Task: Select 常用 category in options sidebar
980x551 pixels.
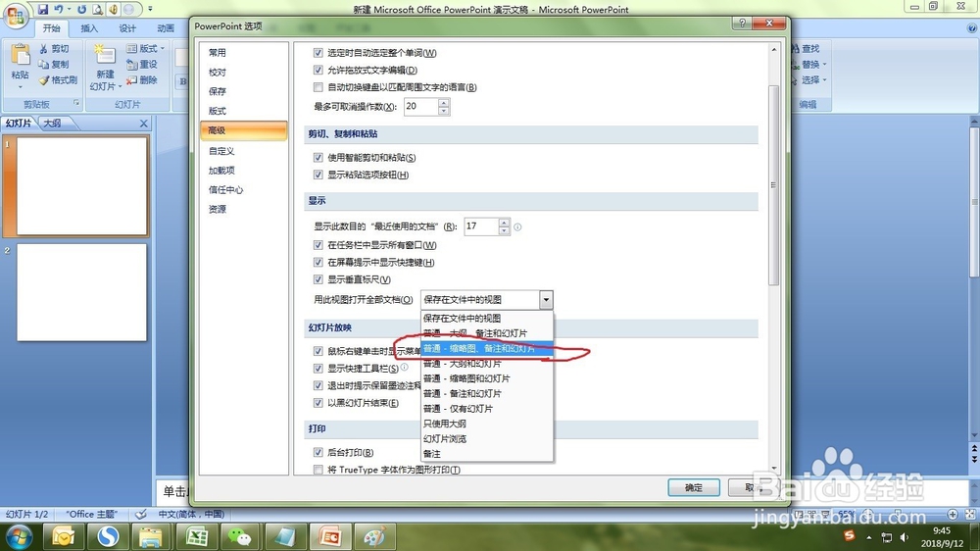Action: point(244,53)
